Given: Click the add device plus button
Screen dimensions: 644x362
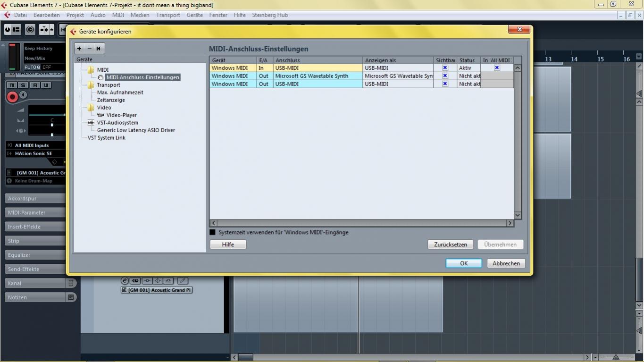Looking at the screenshot, I should coord(79,48).
